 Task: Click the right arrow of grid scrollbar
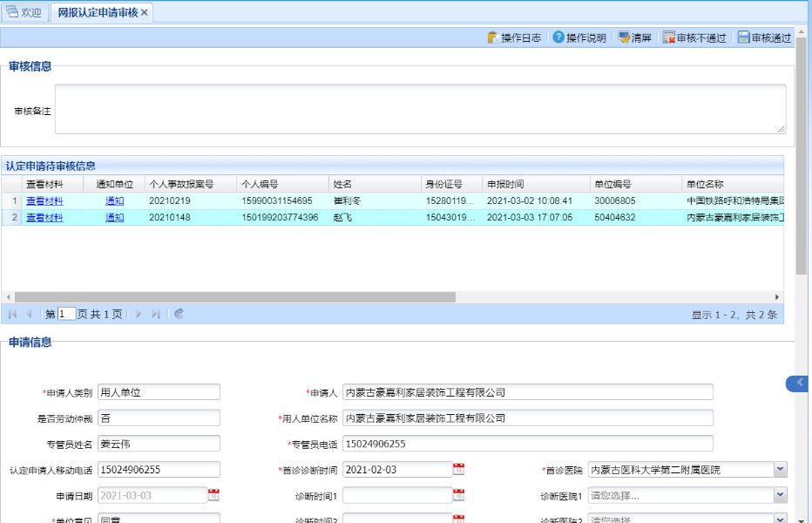(777, 297)
